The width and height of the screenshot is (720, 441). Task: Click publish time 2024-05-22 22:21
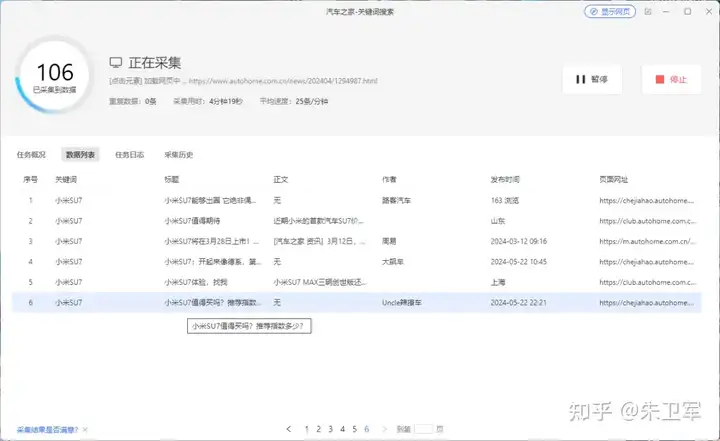[518, 303]
